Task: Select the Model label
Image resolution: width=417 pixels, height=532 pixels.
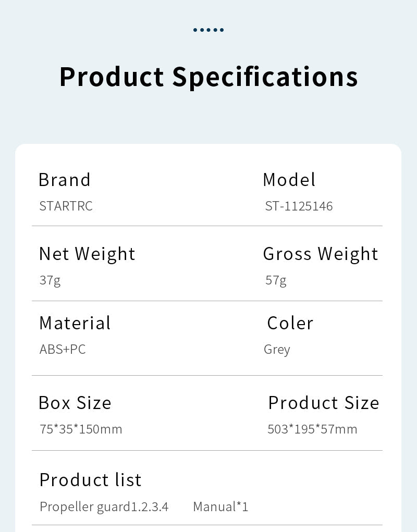Action: click(289, 180)
